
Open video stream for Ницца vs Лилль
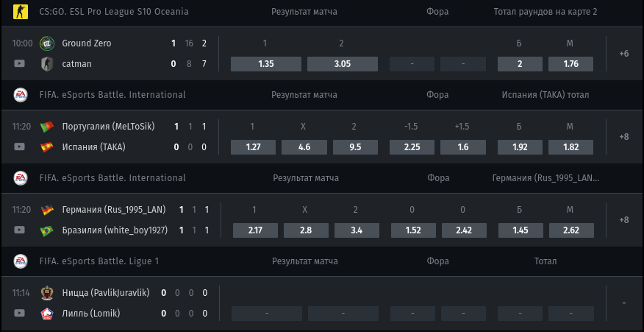click(x=19, y=313)
